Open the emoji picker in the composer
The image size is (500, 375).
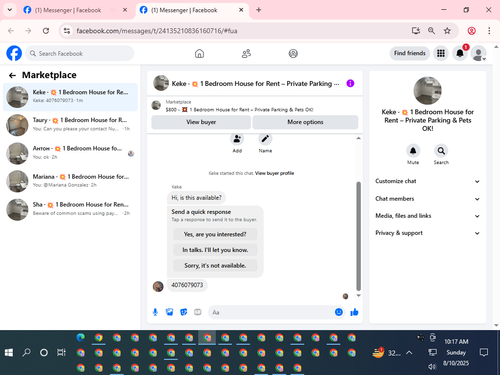point(339,312)
